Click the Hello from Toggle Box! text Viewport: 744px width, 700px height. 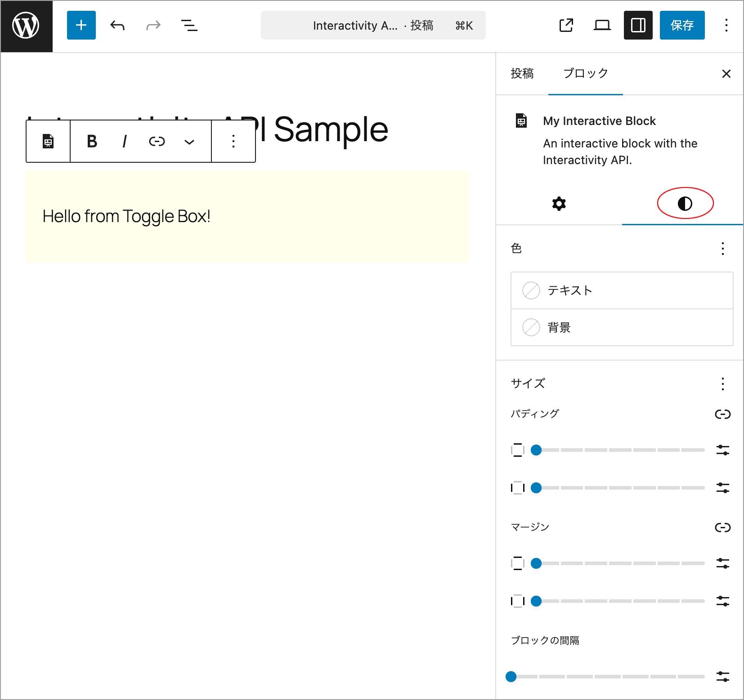(x=126, y=216)
